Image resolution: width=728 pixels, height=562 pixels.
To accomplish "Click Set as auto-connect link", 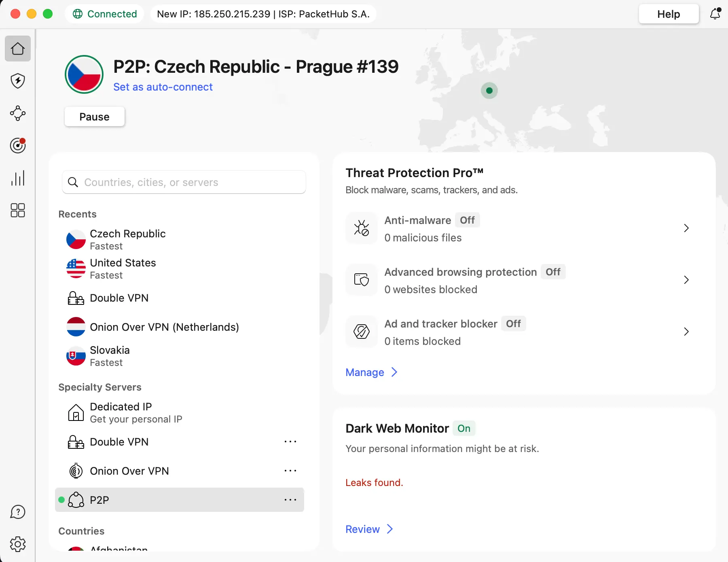I will point(163,87).
